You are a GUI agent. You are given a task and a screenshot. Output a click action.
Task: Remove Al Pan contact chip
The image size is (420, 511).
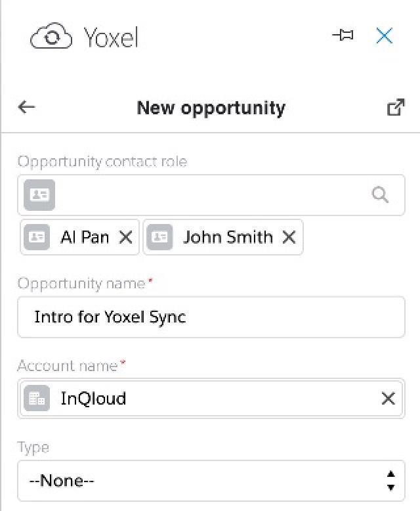[126, 237]
